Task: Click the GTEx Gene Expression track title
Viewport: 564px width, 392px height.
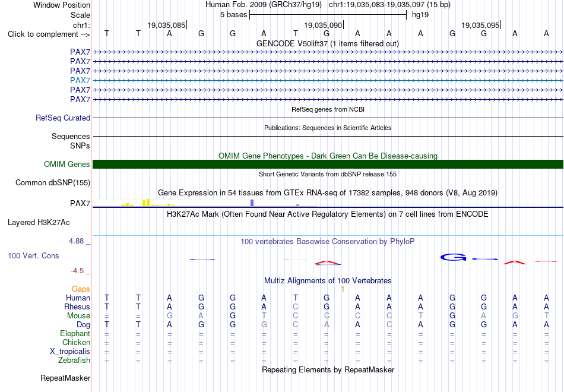Action: (x=328, y=193)
